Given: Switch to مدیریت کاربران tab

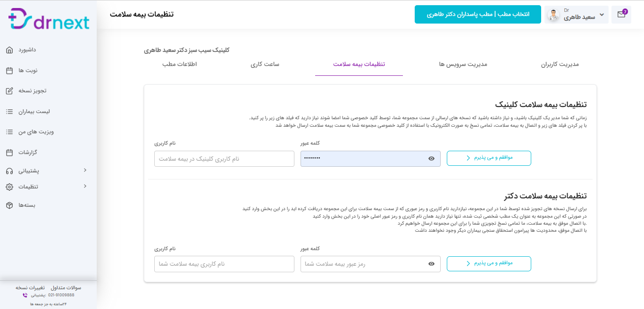Looking at the screenshot, I should [x=560, y=64].
